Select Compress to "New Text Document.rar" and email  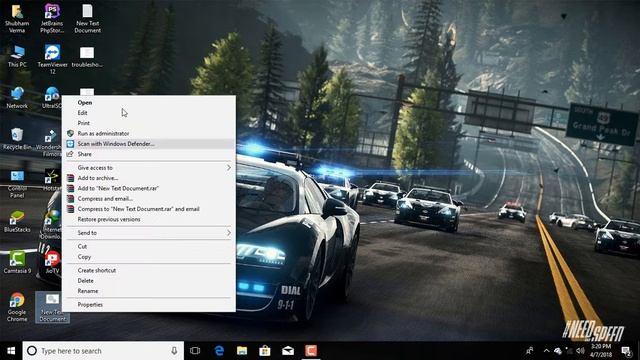[x=149, y=209]
